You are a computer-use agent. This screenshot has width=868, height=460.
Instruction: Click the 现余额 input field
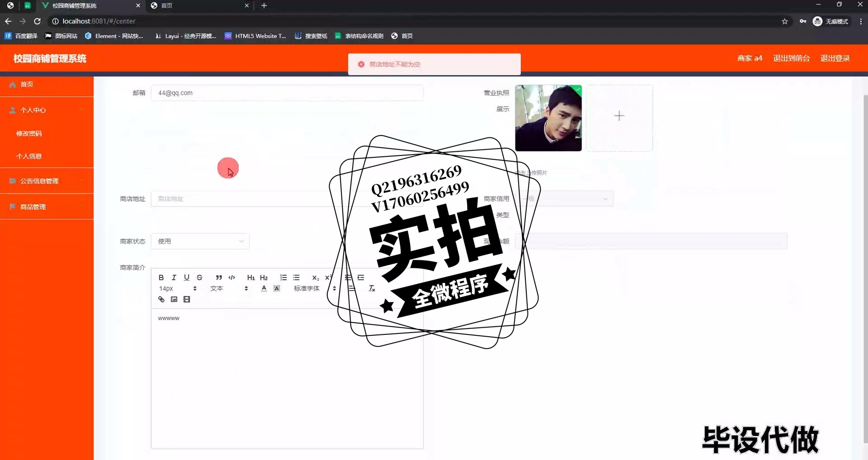[x=651, y=241]
